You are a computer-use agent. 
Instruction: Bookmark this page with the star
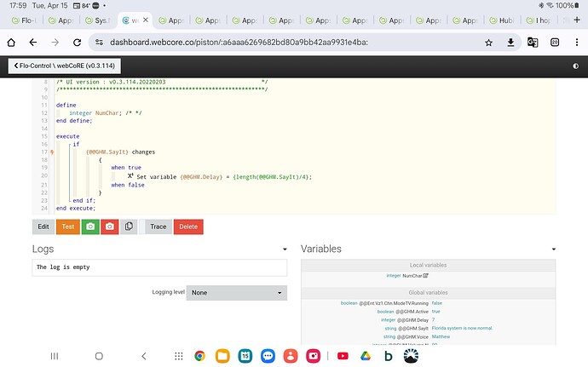(x=488, y=43)
